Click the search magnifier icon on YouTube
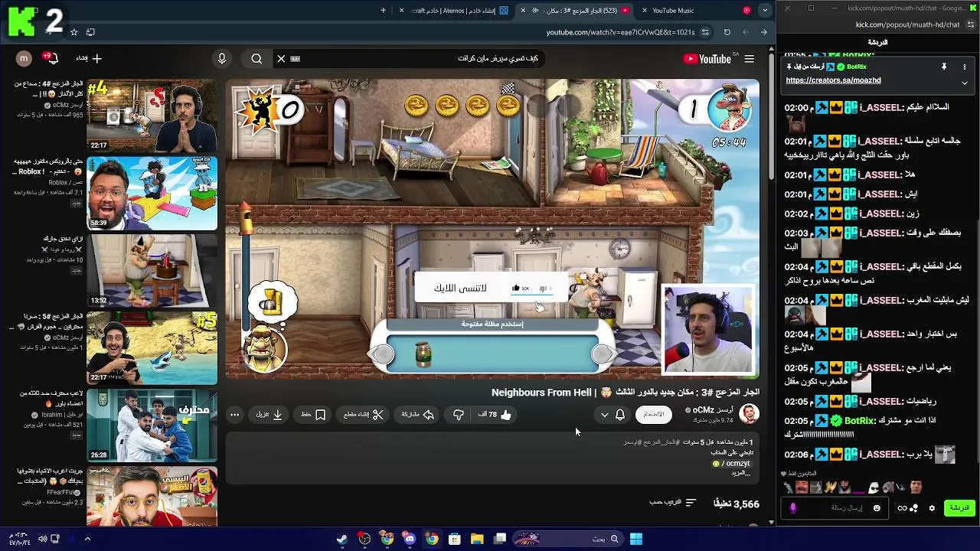 click(256, 59)
